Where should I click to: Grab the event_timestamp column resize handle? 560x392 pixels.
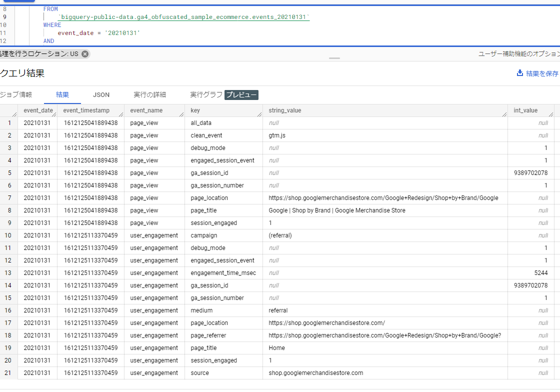tap(121, 114)
